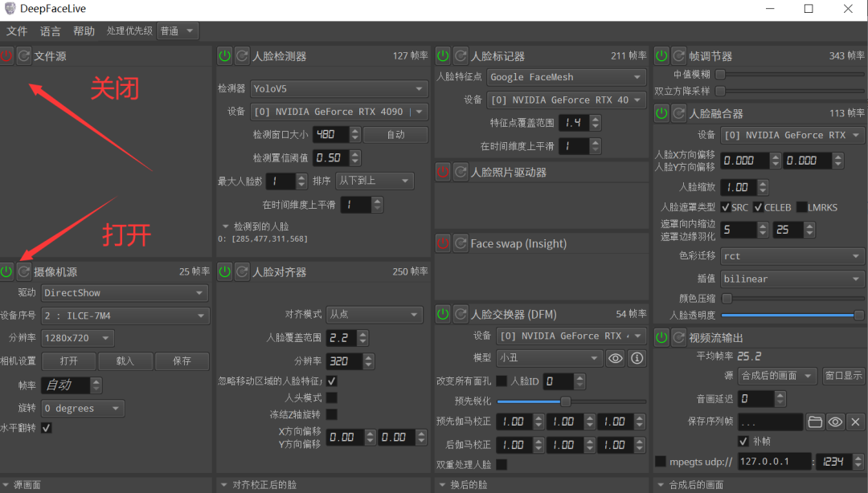This screenshot has width=868, height=493.
Task: Turn on the 文件源 power button
Action: [6, 56]
